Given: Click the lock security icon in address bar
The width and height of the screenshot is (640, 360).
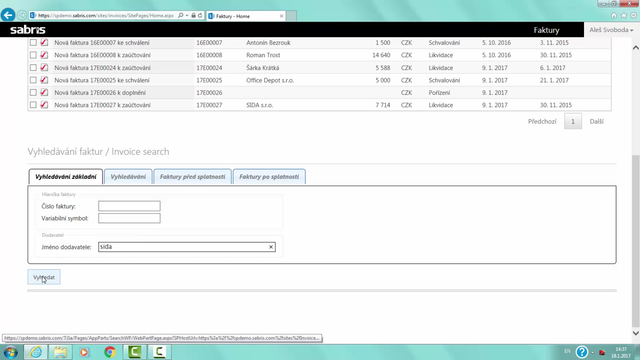Looking at the screenshot, I should (193, 16).
